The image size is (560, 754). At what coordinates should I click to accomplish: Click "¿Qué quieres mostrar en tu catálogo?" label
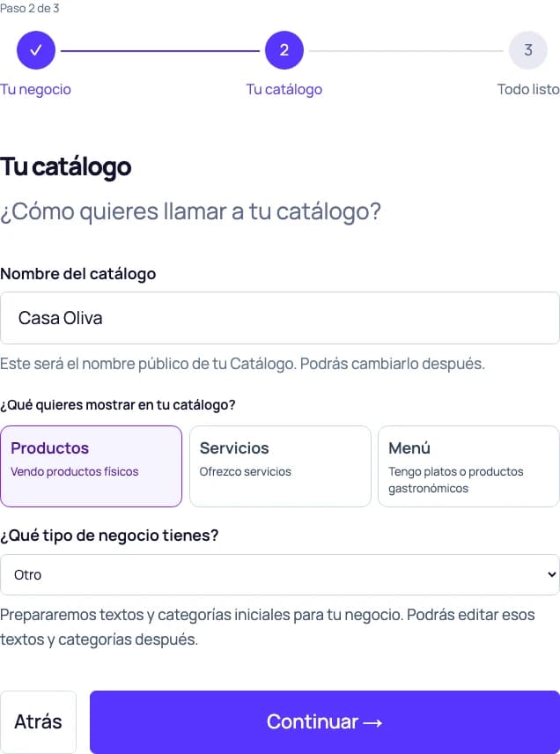tap(118, 405)
